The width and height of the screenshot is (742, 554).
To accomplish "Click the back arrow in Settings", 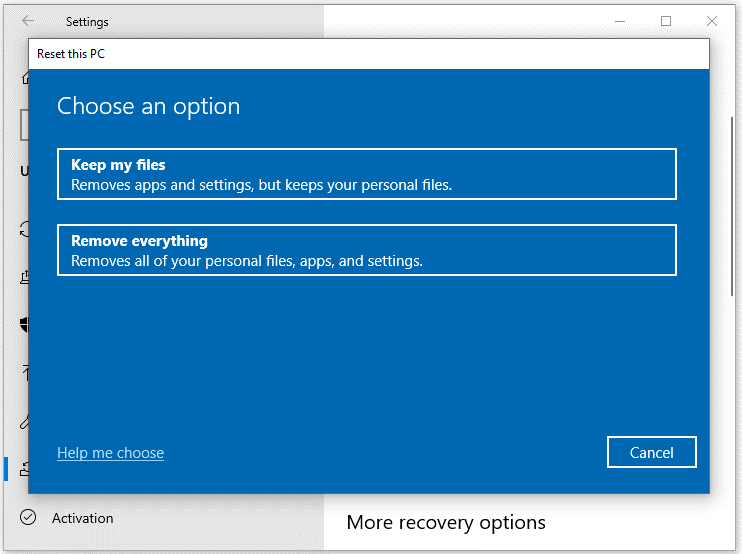I will (28, 21).
